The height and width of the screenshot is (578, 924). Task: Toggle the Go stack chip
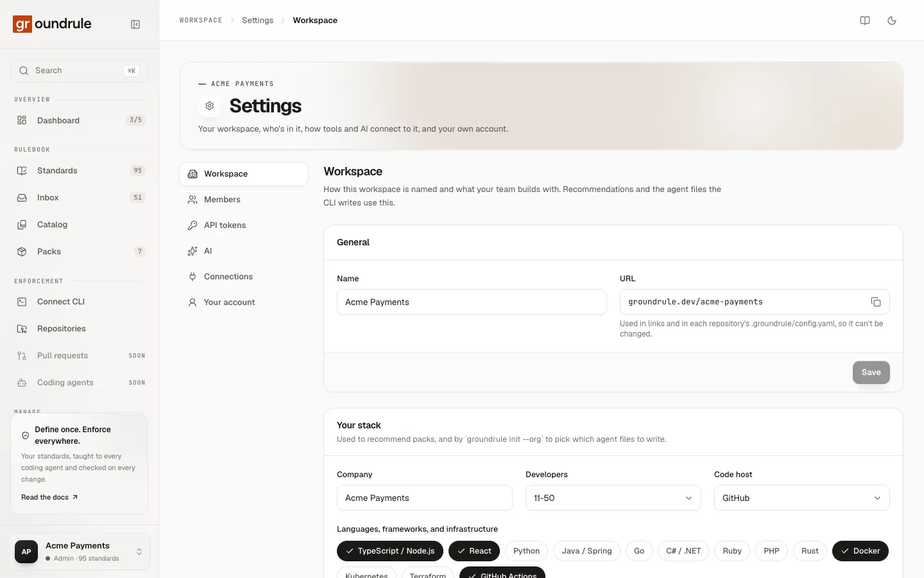coord(639,551)
